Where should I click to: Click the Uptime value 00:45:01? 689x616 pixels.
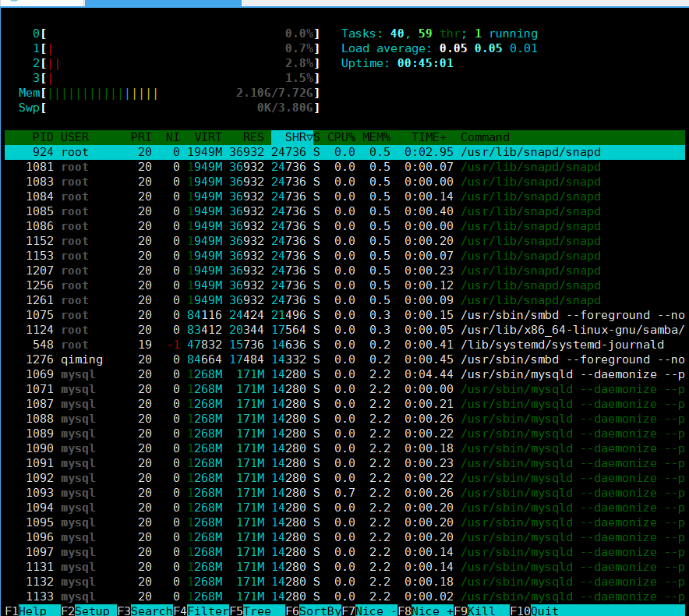pyautogui.click(x=426, y=63)
